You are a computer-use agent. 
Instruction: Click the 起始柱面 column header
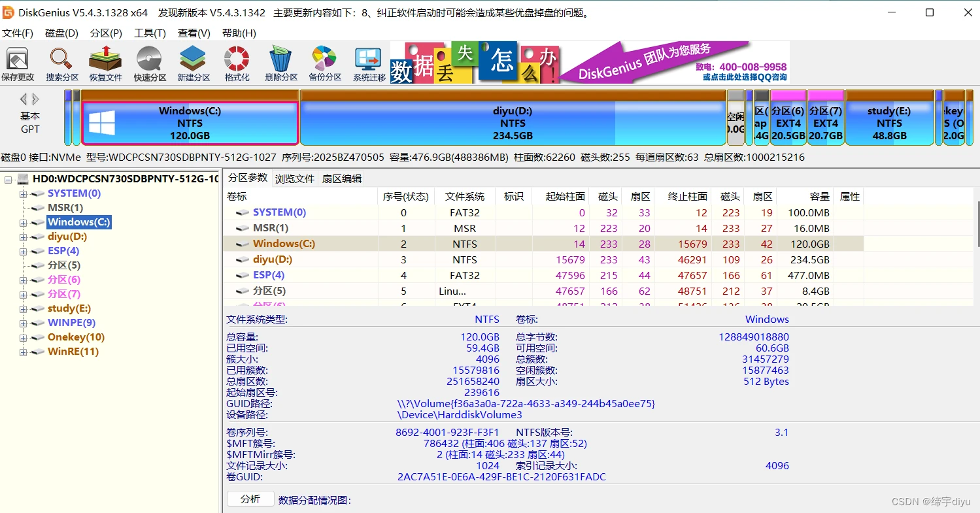(561, 196)
